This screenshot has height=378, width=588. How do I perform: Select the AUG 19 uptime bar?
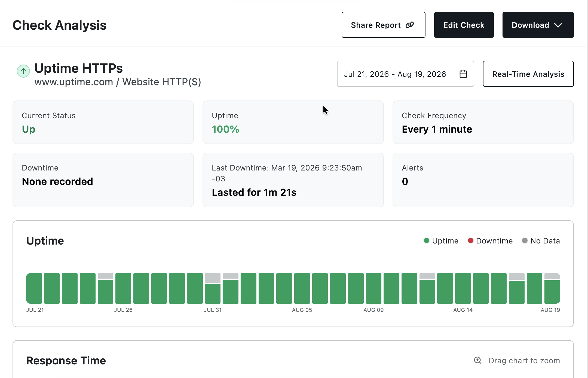(552, 288)
